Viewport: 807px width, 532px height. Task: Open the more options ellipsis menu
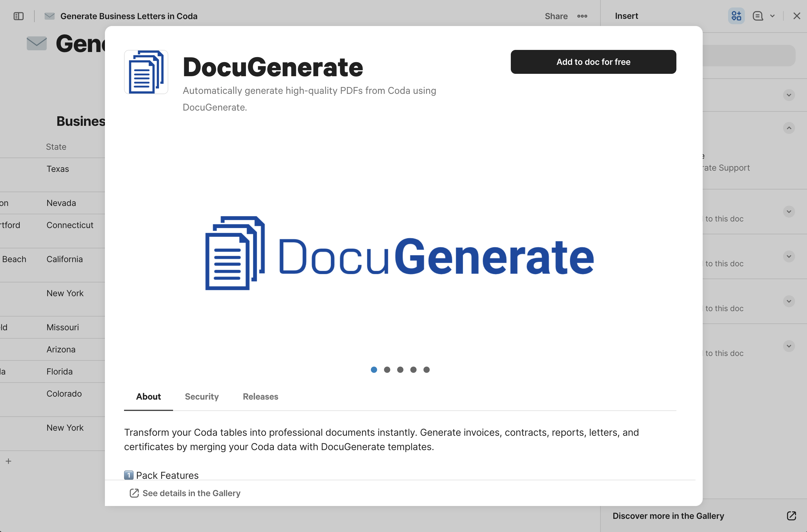point(582,16)
